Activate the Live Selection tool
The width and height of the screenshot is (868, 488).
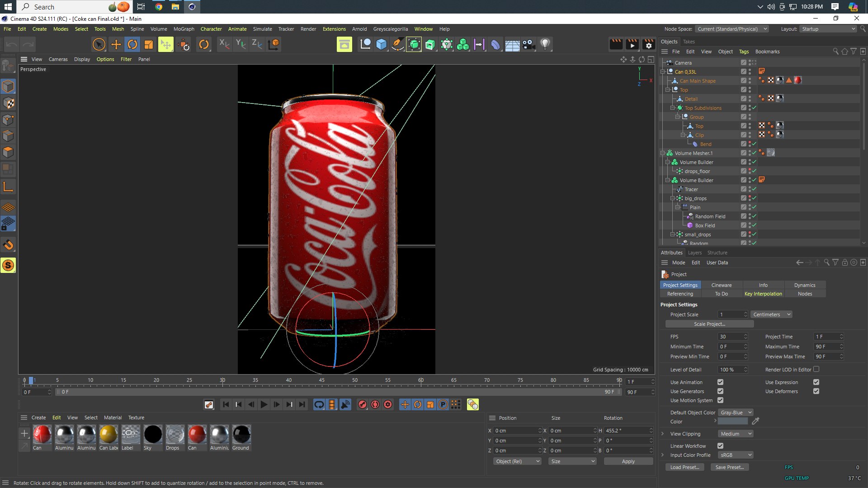(x=99, y=44)
